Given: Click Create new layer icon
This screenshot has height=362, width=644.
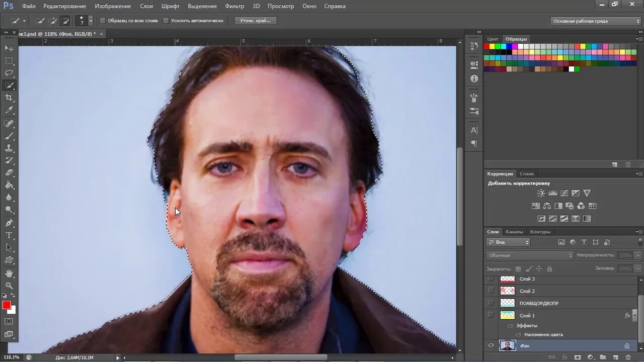Looking at the screenshot, I should pyautogui.click(x=615, y=357).
